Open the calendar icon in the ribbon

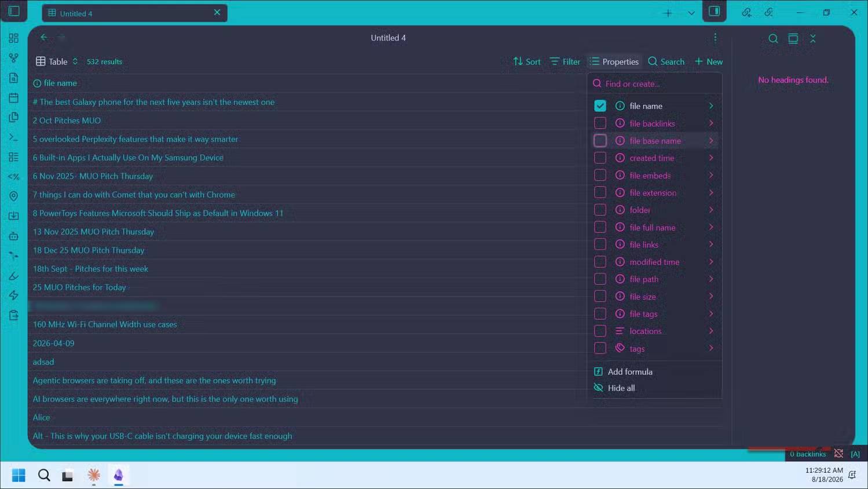tap(14, 97)
